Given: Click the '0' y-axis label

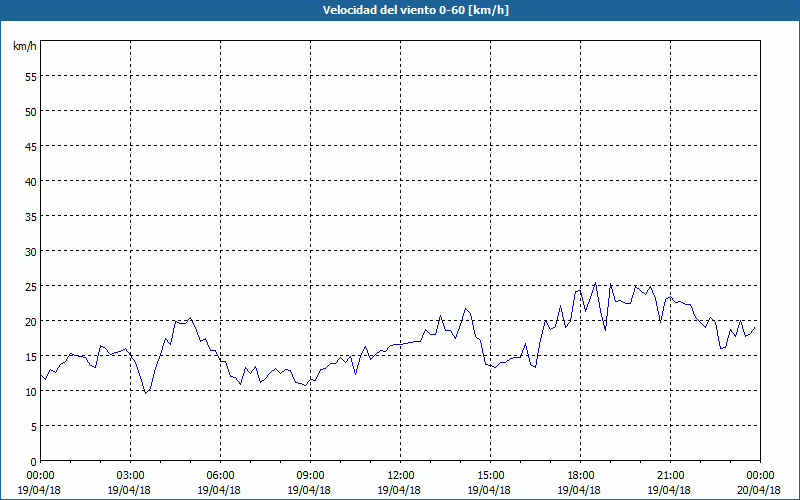Looking at the screenshot, I should point(34,462).
